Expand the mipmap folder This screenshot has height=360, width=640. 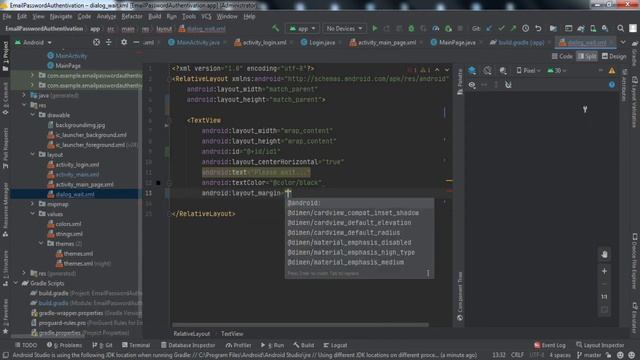click(x=33, y=204)
